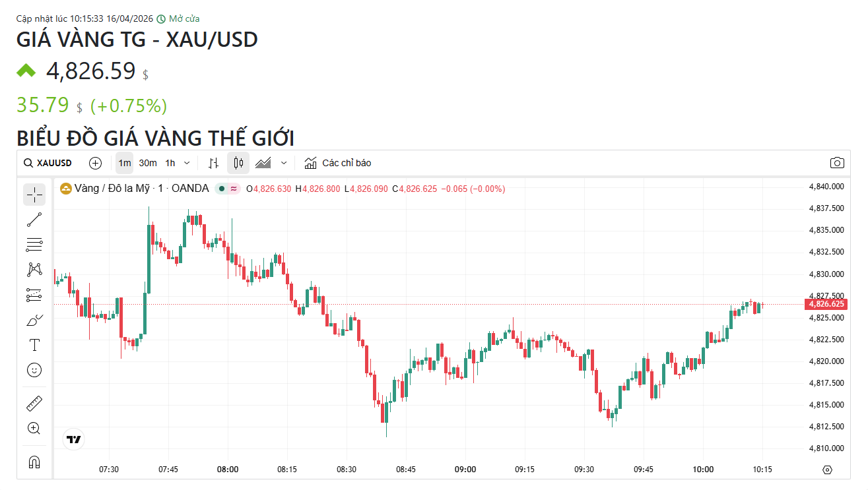The width and height of the screenshot is (868, 490).
Task: Activate the zoom in tool
Action: [34, 428]
